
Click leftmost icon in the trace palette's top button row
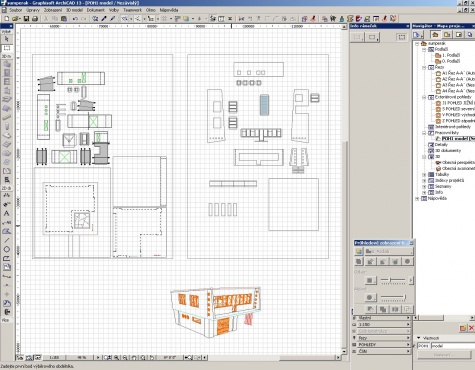[x=359, y=261]
